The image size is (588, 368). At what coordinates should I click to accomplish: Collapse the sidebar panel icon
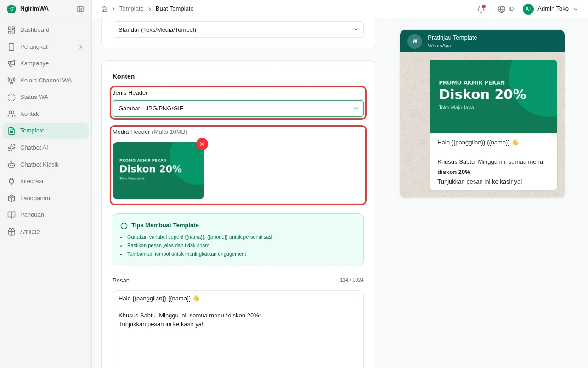80,9
